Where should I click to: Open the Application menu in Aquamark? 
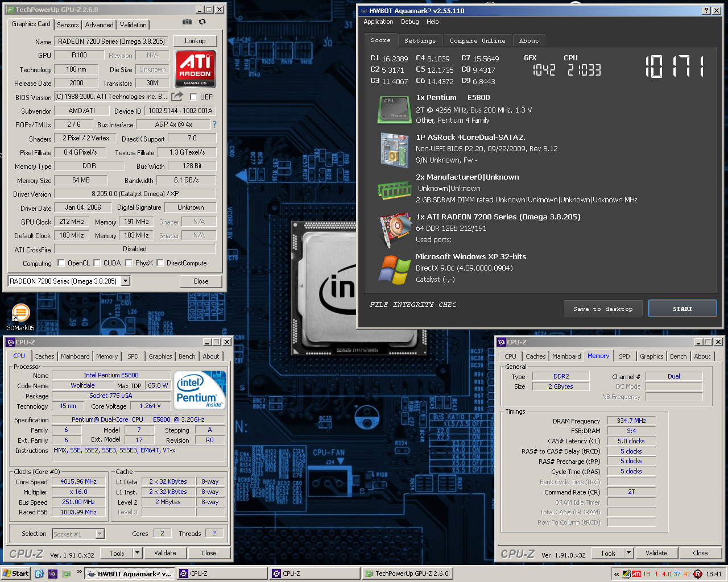pos(378,22)
